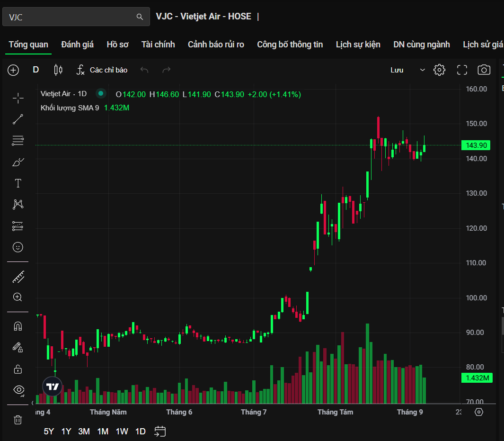Expand the Lưu dropdown arrow
The width and height of the screenshot is (504, 441).
422,70
